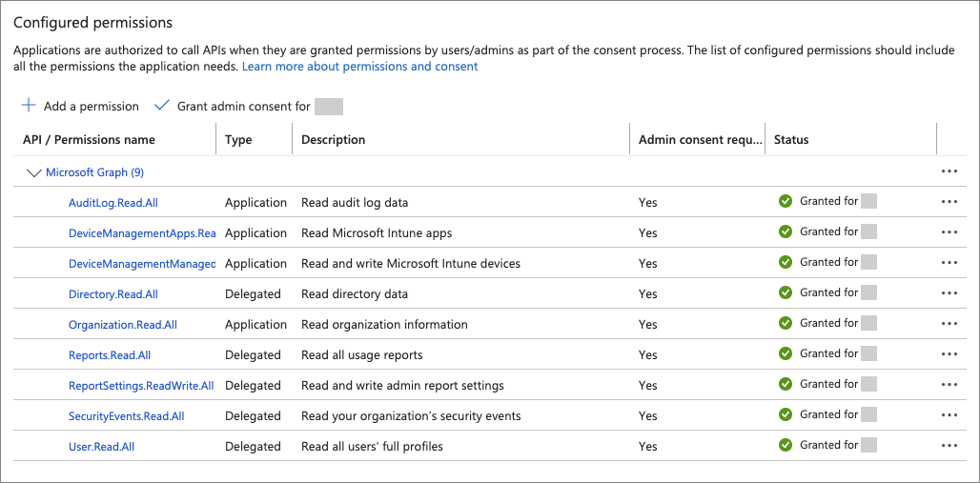Image resolution: width=980 pixels, height=483 pixels.
Task: Open ellipsis menu for ReportSettings.ReadWrite.All row
Action: click(949, 385)
